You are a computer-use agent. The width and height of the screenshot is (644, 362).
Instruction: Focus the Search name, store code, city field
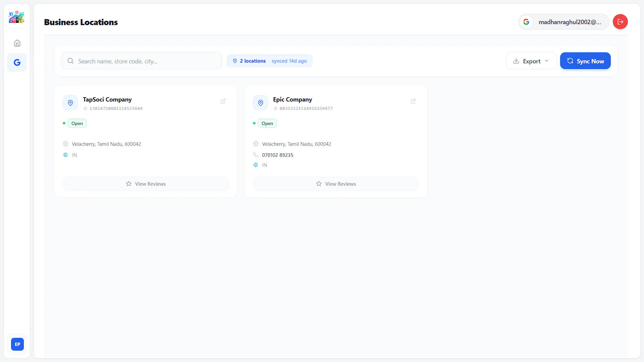pos(142,61)
